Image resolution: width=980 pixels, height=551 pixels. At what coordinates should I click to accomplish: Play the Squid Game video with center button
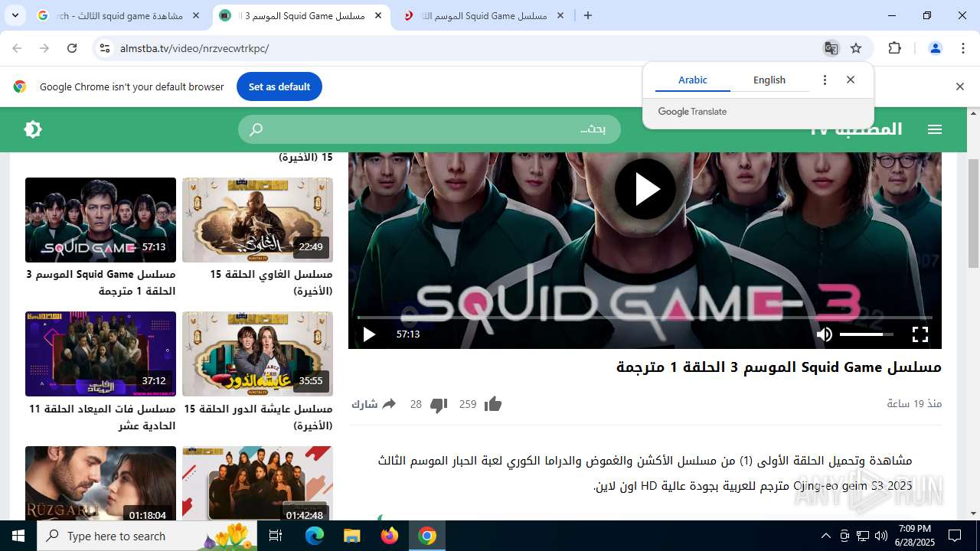click(645, 189)
